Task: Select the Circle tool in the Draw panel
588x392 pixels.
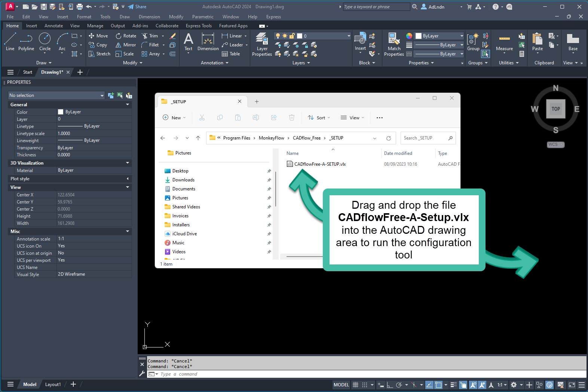Action: coord(45,41)
